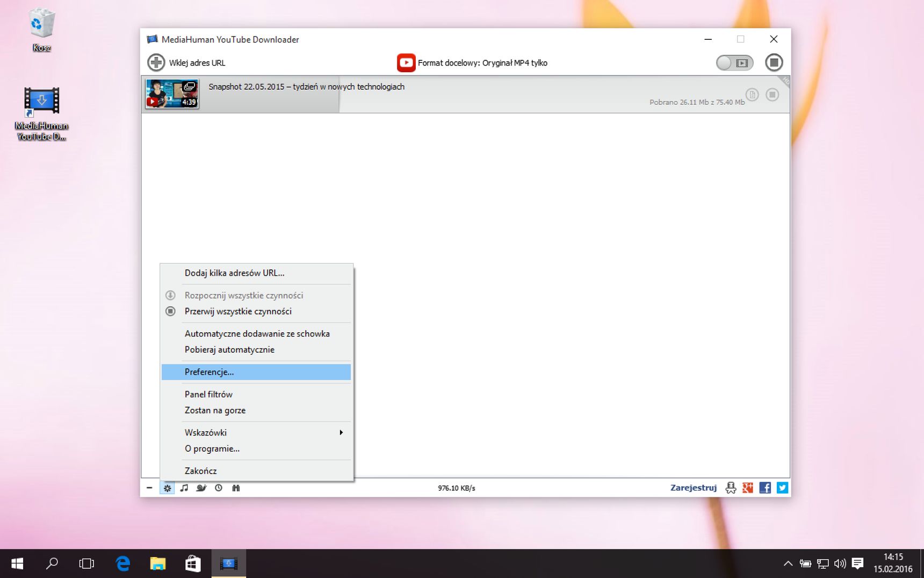Open Task View on the taskbar
Screen dimensions: 924x578
point(86,563)
